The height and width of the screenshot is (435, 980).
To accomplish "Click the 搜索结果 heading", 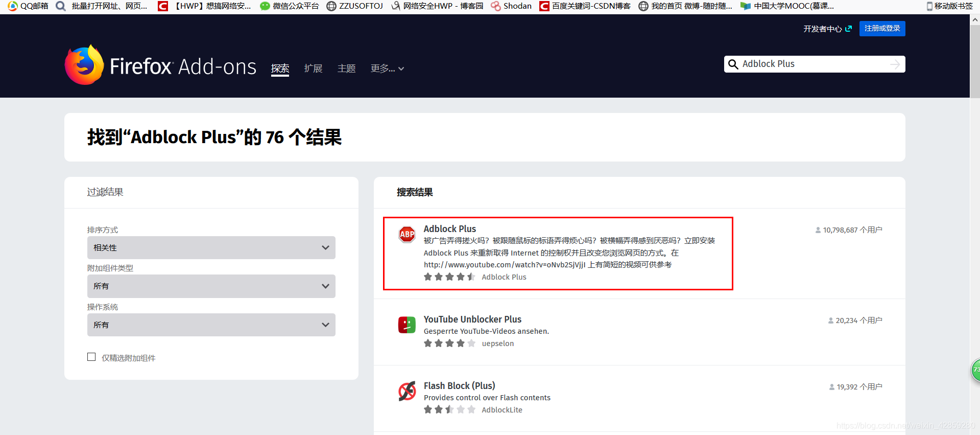I will click(415, 192).
